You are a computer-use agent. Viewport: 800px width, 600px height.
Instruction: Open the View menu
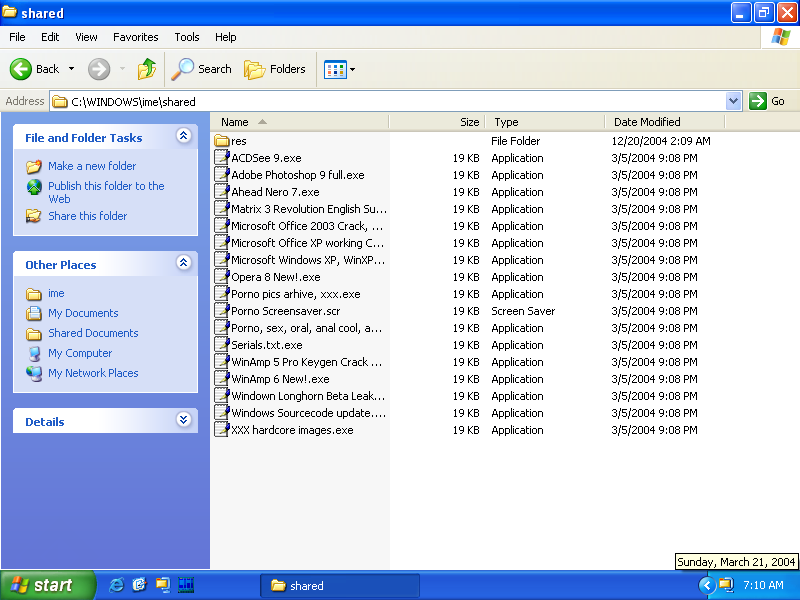86,37
